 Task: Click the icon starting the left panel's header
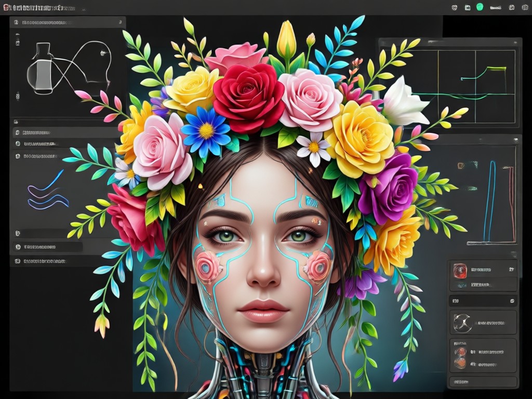[x=16, y=22]
